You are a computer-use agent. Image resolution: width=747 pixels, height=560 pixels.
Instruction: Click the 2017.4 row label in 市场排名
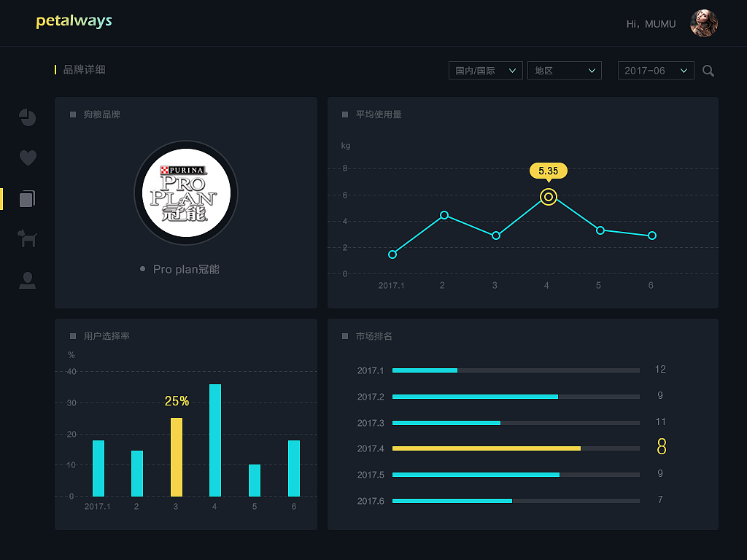371,448
